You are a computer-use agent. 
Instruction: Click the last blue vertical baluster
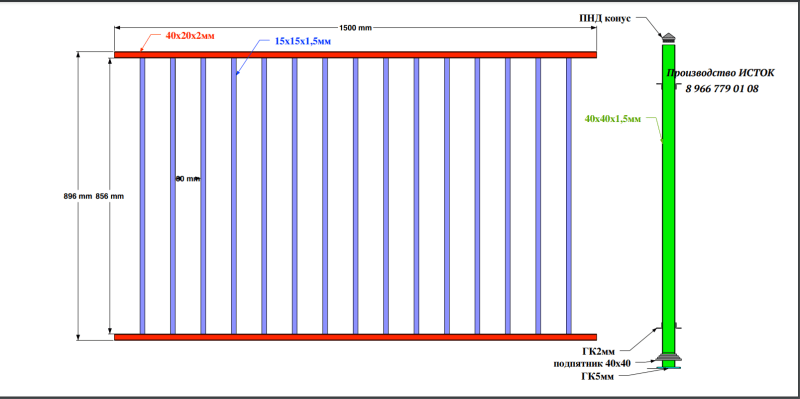[x=568, y=196]
